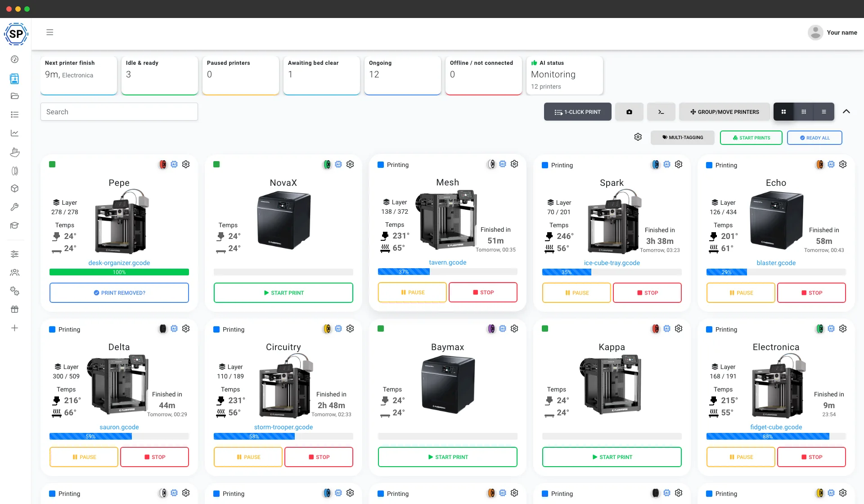This screenshot has width=864, height=504.
Task: Click the SP logo
Action: (x=16, y=34)
